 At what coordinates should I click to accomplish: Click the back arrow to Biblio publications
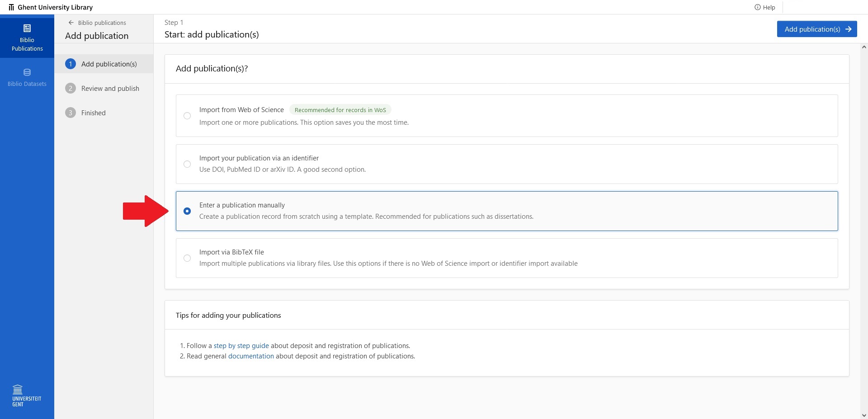(71, 23)
